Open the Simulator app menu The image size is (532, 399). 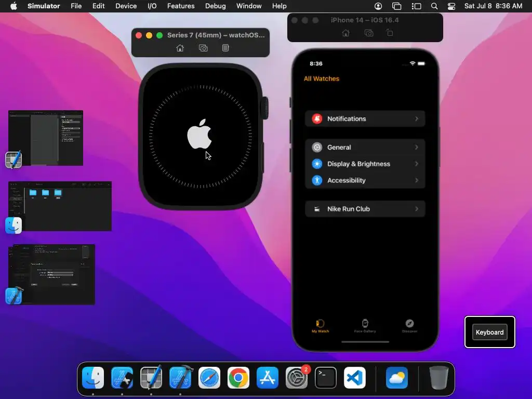(x=44, y=6)
